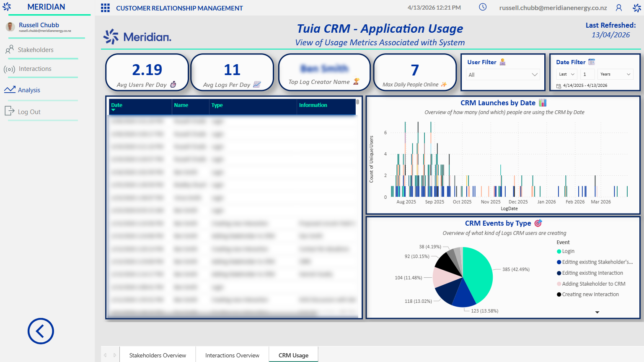Sort the table by the Type column header
This screenshot has width=644, height=362.
[x=217, y=105]
